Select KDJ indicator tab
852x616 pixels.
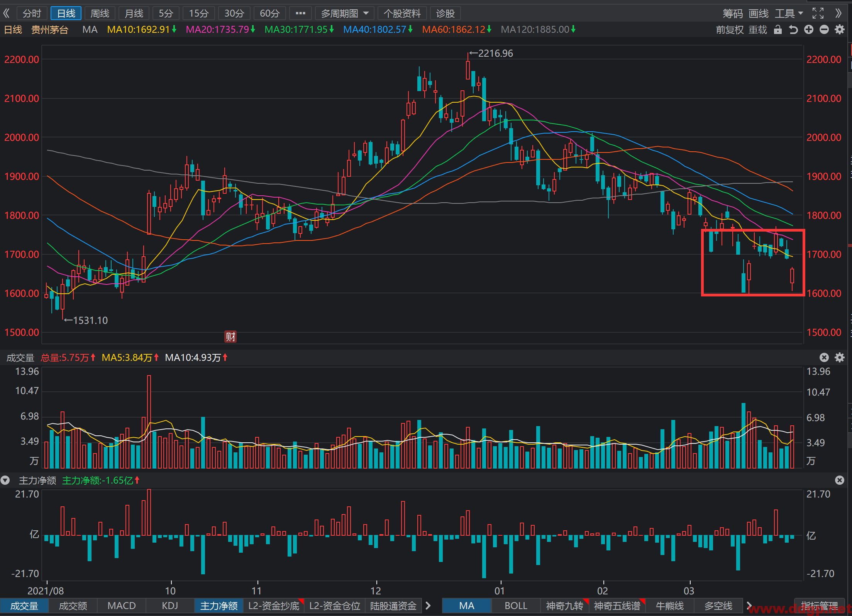(170, 606)
